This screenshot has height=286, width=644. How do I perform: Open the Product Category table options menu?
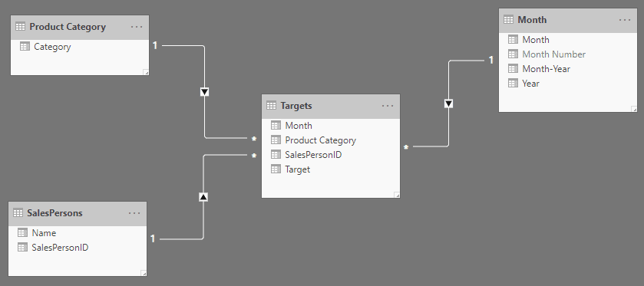(x=137, y=27)
